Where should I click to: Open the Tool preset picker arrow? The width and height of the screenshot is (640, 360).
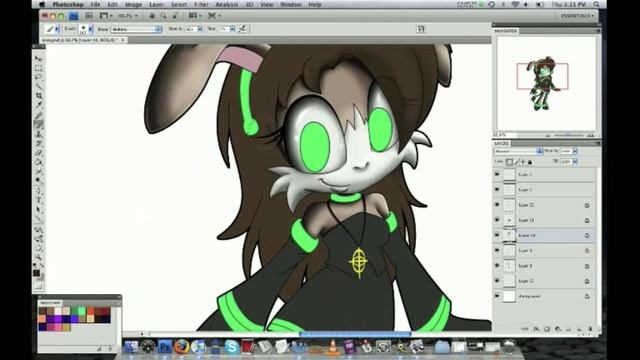pos(57,29)
